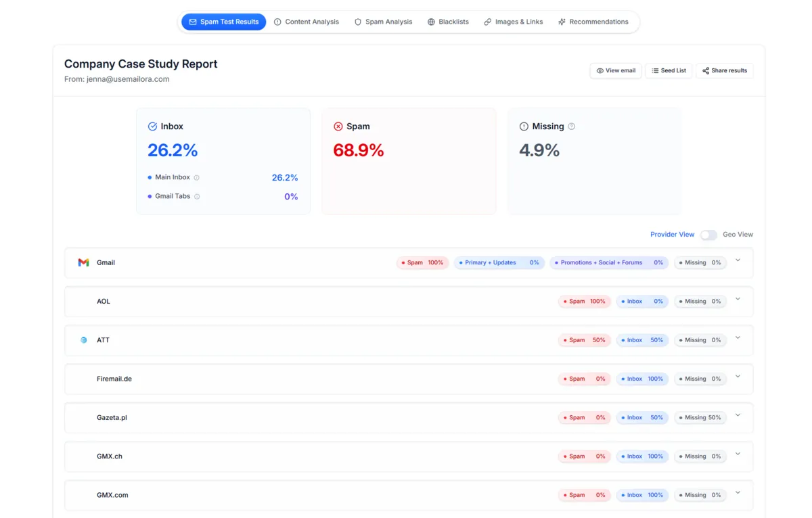Screen dimensions: 812x518
Task: Expand the AOL row chevron
Action: [x=738, y=300]
